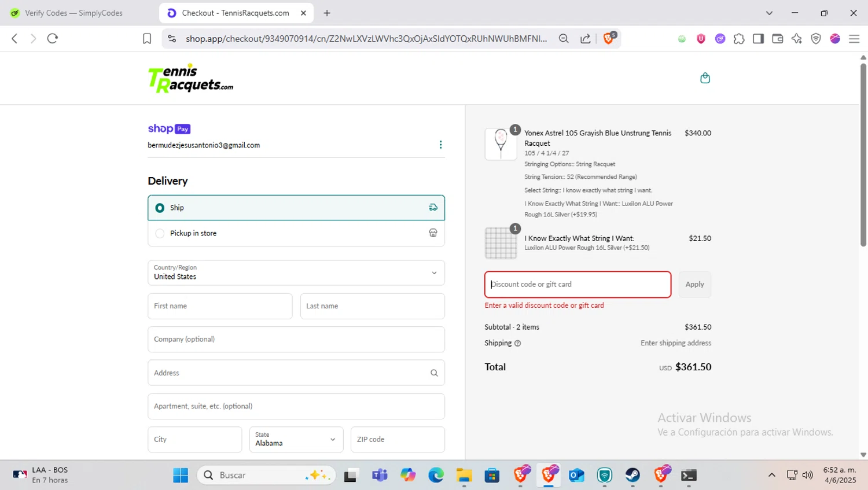Click the $340.00 racquet price
868x490 pixels.
698,133
